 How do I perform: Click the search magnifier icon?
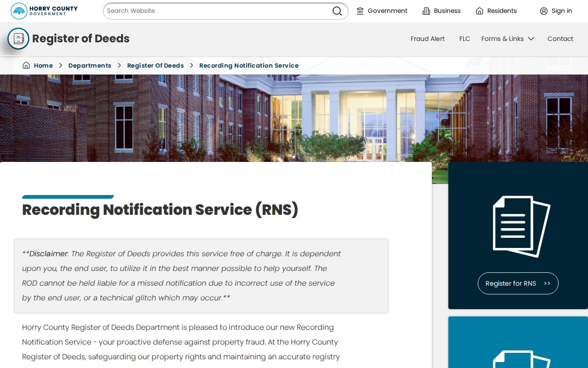[x=337, y=11]
